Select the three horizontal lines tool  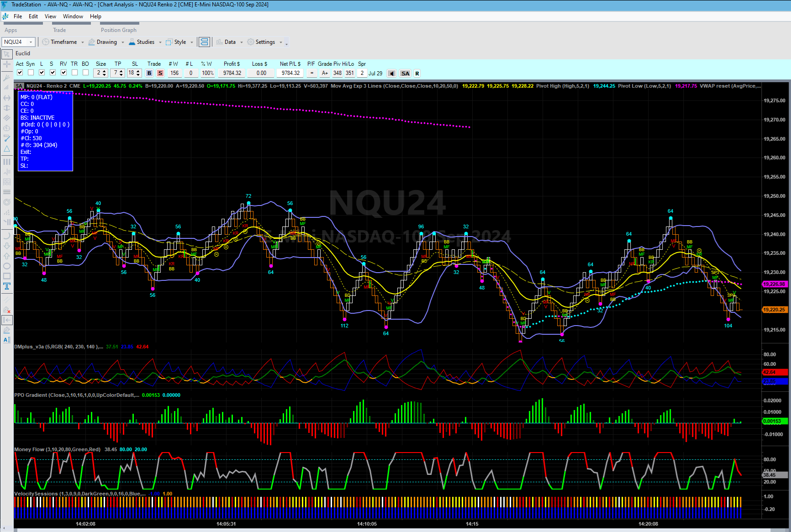coord(7,192)
